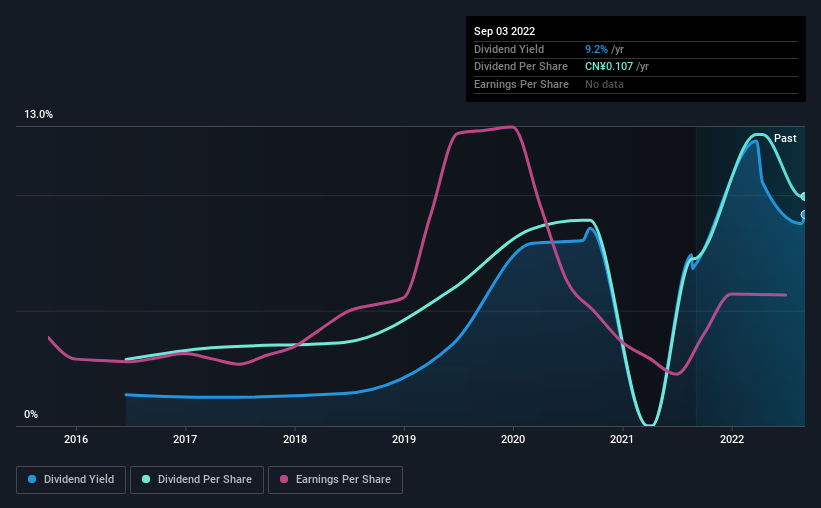Select the 2018 label on the x-axis

coord(295,439)
